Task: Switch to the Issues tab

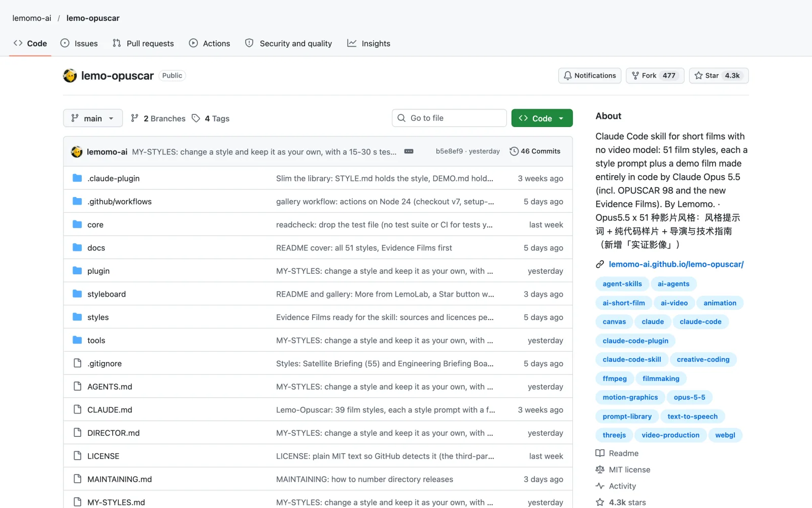Action: [x=79, y=44]
